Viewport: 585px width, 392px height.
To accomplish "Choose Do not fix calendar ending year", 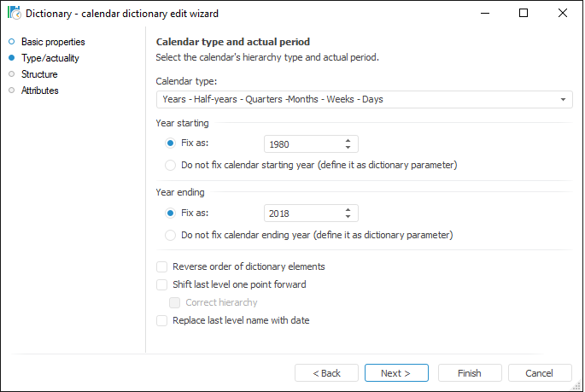I will pos(171,234).
